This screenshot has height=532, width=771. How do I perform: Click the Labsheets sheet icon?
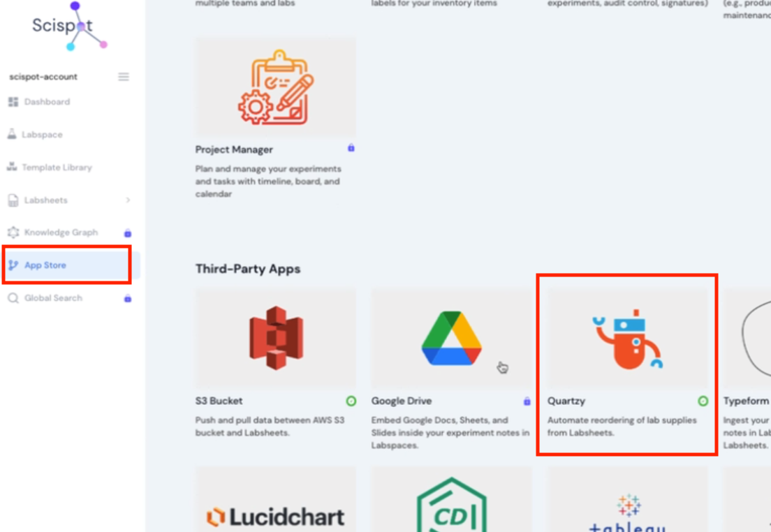click(x=13, y=200)
